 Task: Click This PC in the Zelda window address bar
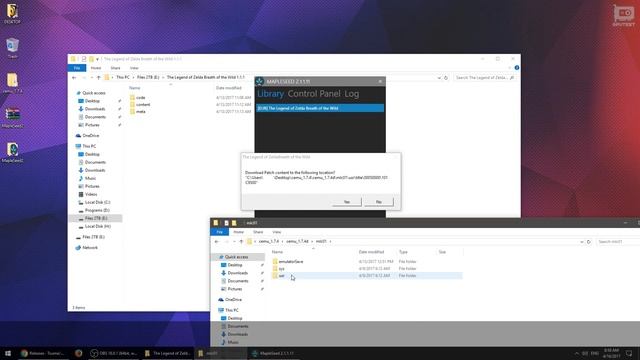(123, 77)
